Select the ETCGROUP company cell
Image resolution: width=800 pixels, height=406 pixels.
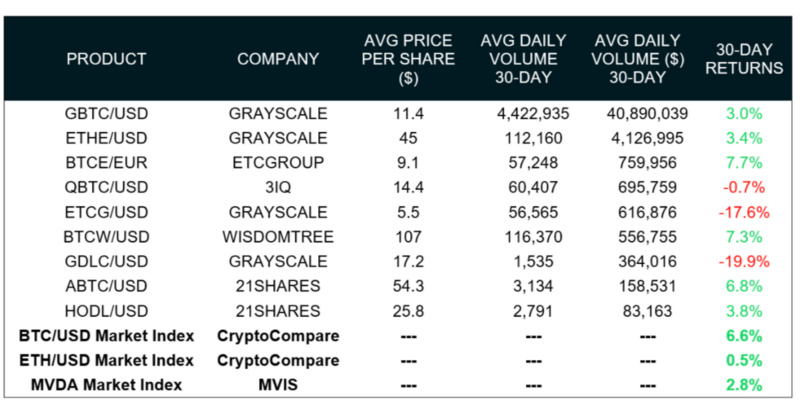click(x=278, y=163)
